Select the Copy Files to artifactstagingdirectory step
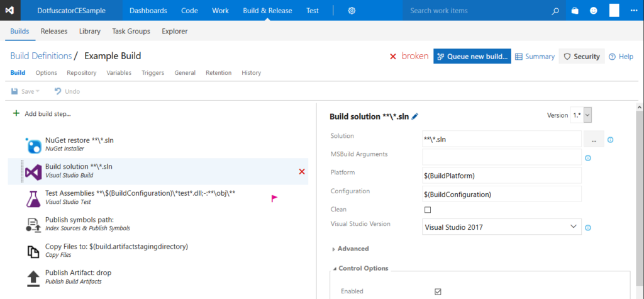This screenshot has width=644, height=299. point(158,251)
